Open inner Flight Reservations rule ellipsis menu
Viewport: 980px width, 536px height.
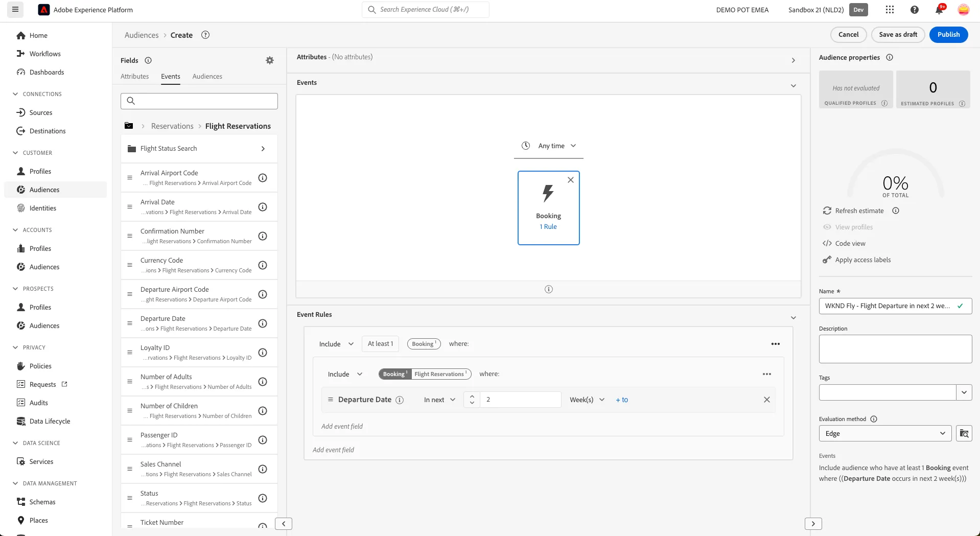pos(766,374)
